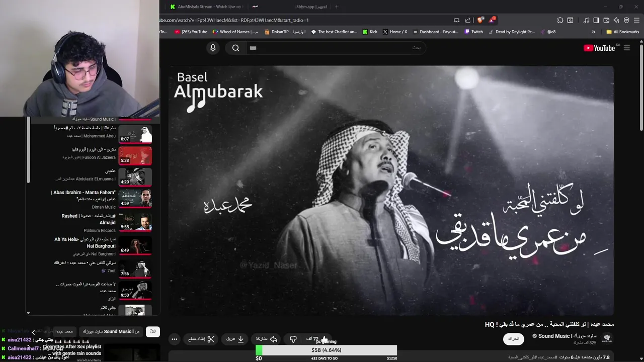Select Ah Ya Helu - Nai Barghouti video

click(91, 246)
